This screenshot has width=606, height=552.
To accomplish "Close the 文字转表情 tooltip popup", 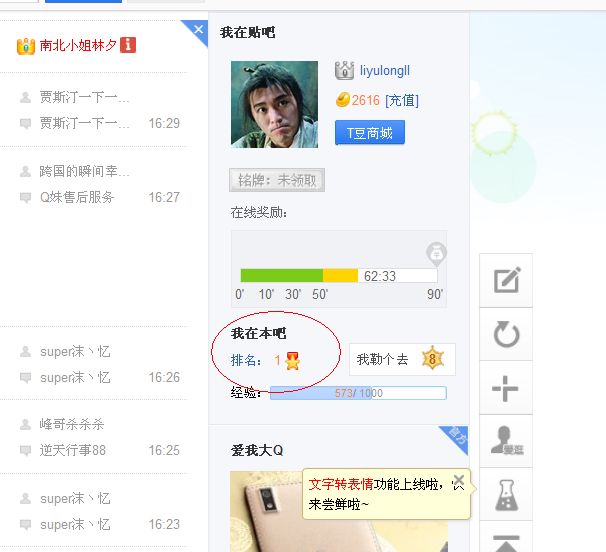I will [x=459, y=480].
